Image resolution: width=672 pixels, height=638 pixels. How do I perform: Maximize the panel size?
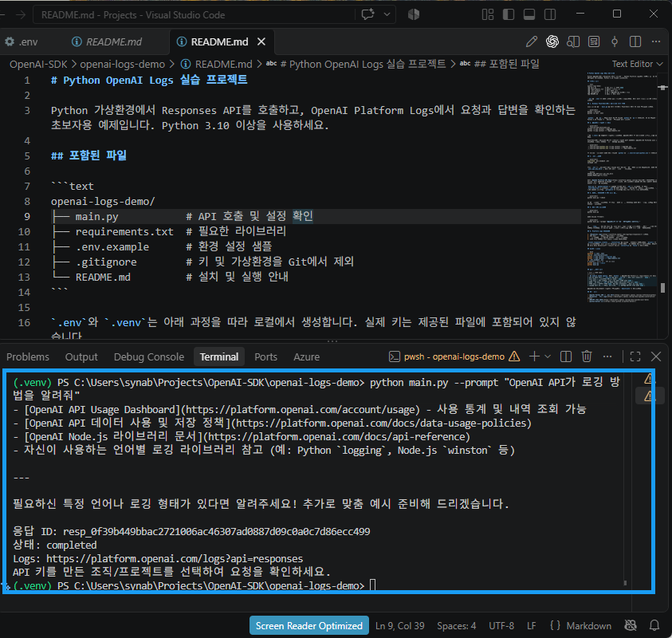pyautogui.click(x=635, y=356)
